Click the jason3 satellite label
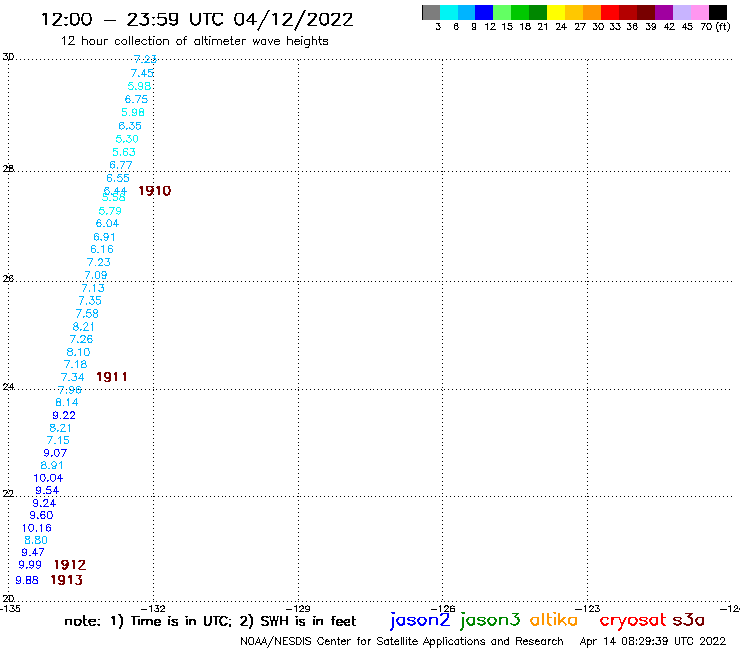740x650 pixels. (x=490, y=620)
